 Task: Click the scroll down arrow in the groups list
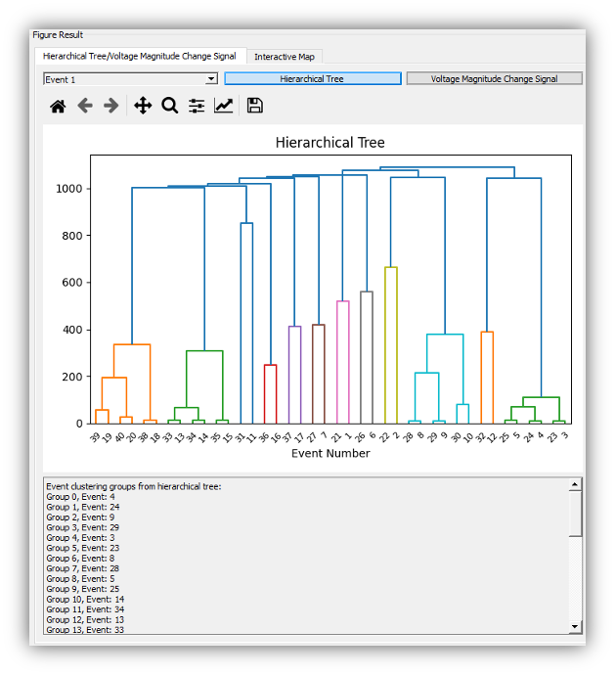(575, 626)
